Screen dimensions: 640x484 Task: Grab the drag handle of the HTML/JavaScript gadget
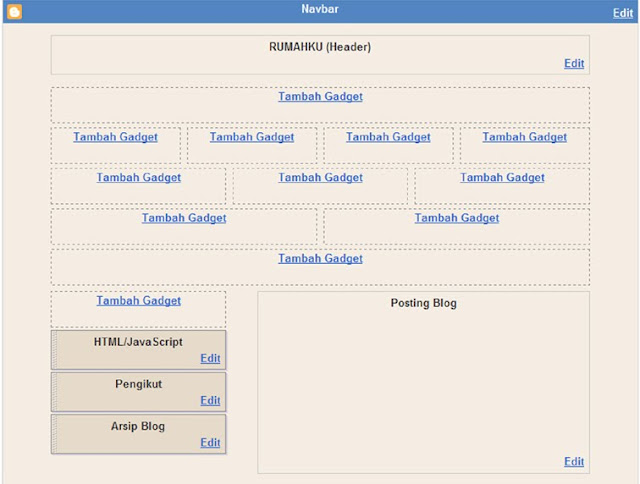point(54,350)
